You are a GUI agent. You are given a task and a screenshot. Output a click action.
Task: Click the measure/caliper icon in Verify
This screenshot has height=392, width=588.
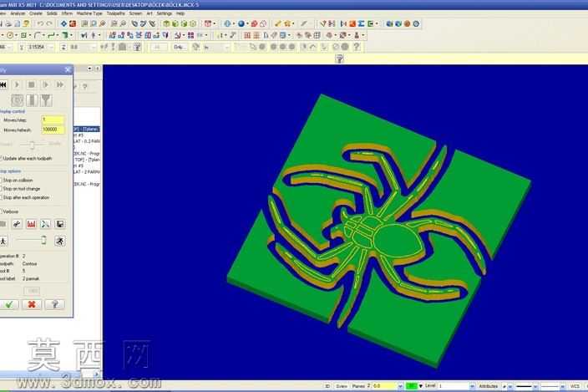click(45, 224)
